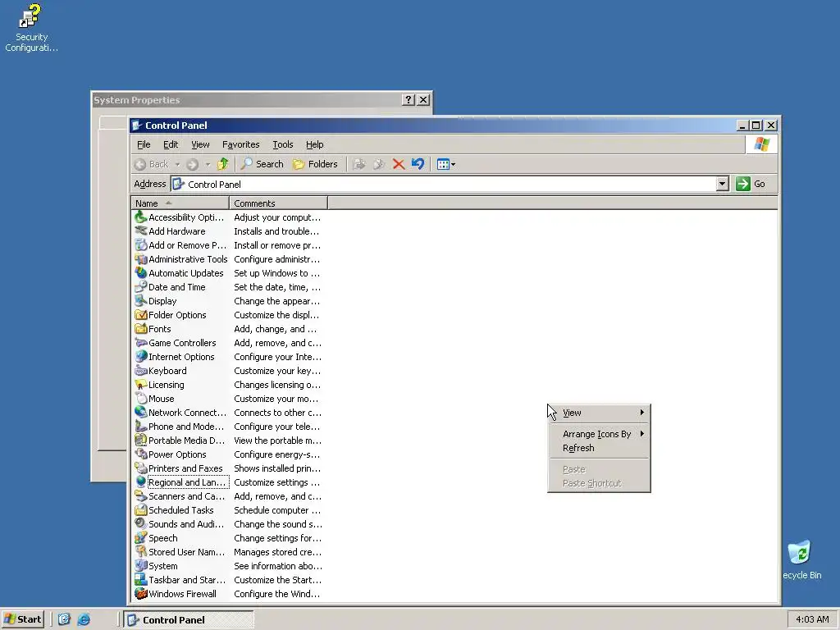Select 'Stored User Nam...' item text

(187, 552)
